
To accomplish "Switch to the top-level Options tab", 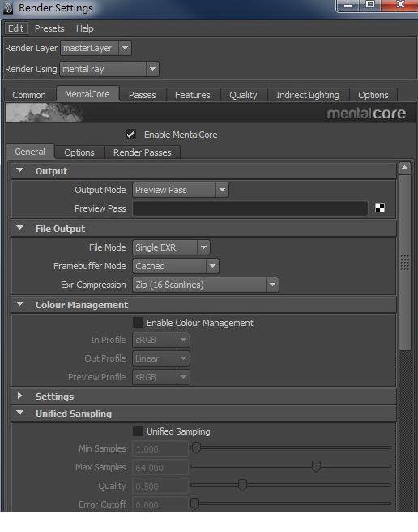I will [373, 95].
